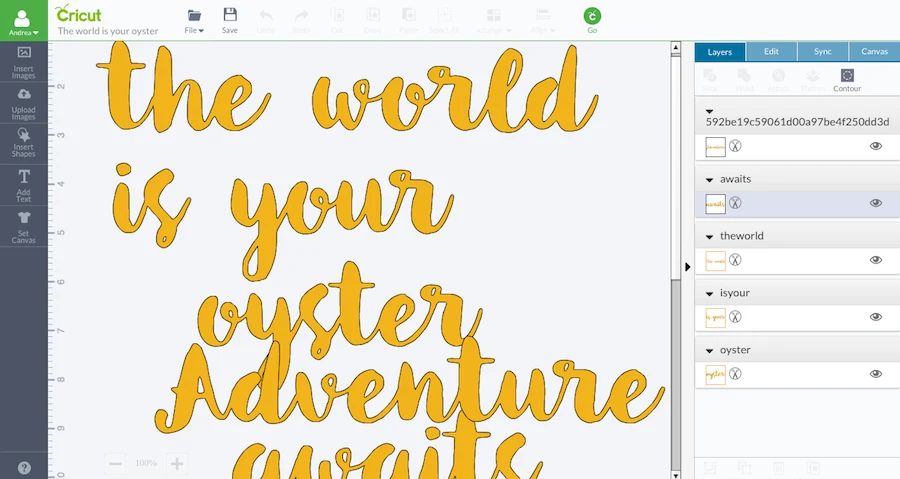The width and height of the screenshot is (900, 479).
Task: Hide the 592be19c layer with its eye
Action: 876,146
